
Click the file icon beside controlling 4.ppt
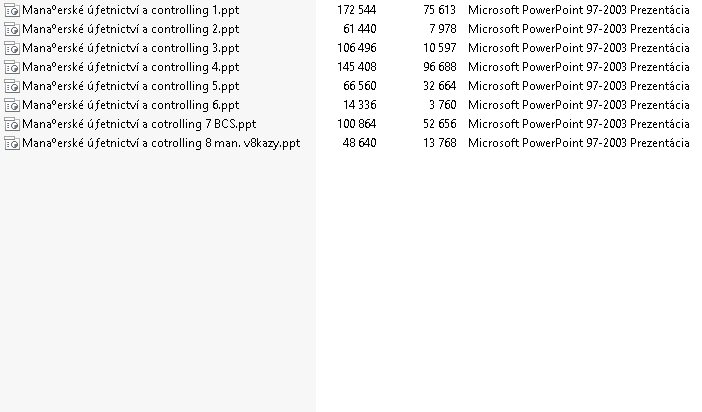[x=12, y=67]
